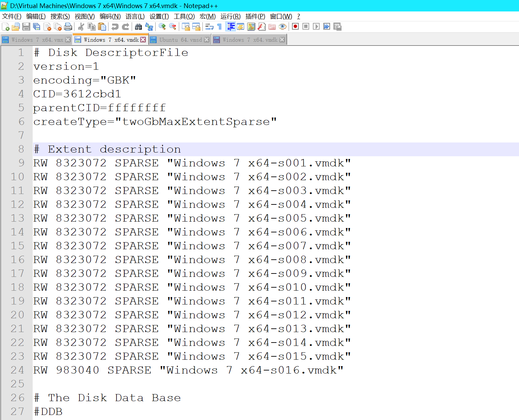Open the Folder as Workspace icon
Image resolution: width=519 pixels, height=420 pixels.
pyautogui.click(x=272, y=27)
